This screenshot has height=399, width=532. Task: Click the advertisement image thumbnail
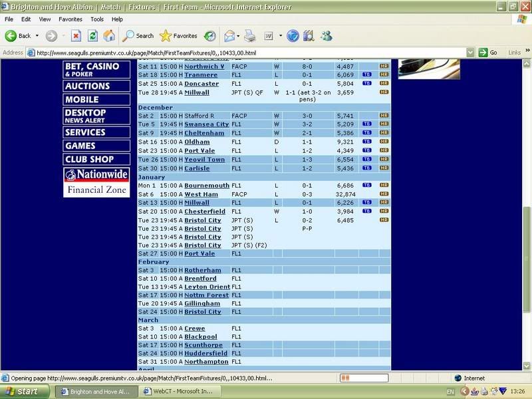[429, 69]
